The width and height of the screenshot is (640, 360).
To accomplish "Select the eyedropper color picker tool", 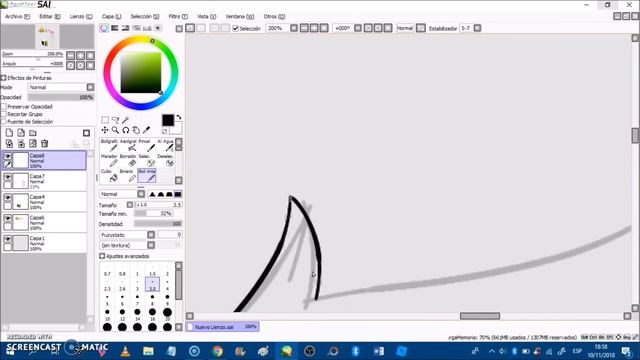I will click(146, 130).
